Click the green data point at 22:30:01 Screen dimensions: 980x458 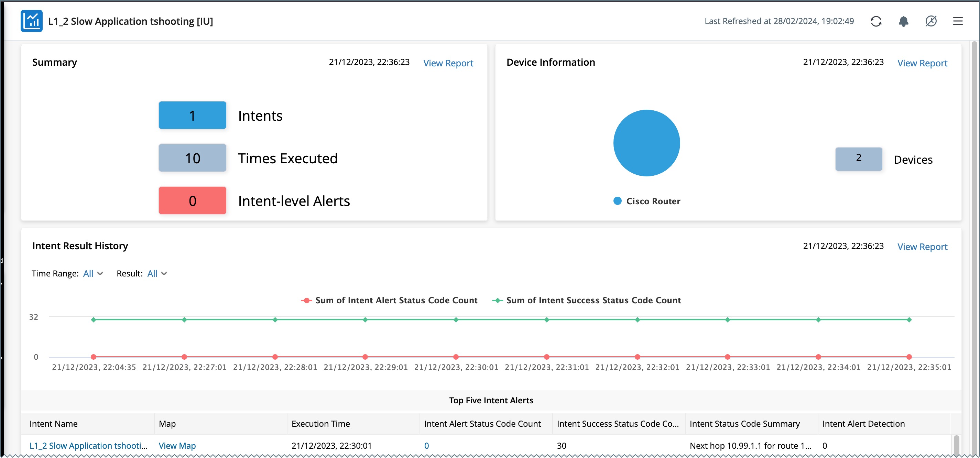456,319
